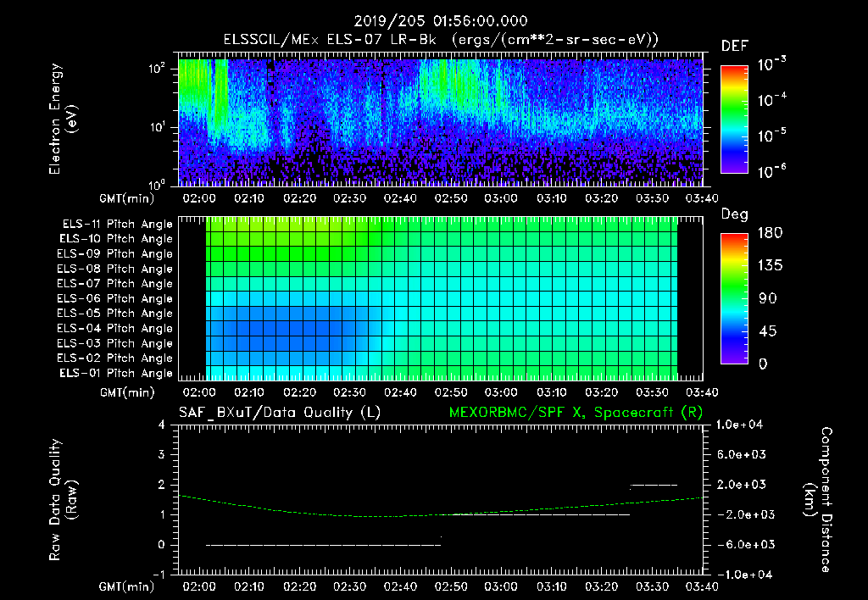Screen dimensions: 868x600
Task: Click the Electron Energy (eV) axis label
Action: [x=63, y=119]
